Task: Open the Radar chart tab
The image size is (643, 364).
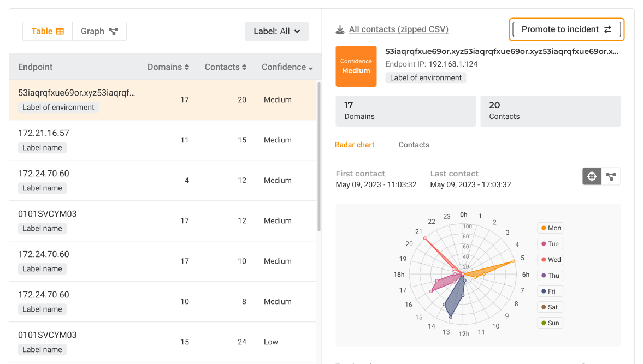Action: [355, 145]
